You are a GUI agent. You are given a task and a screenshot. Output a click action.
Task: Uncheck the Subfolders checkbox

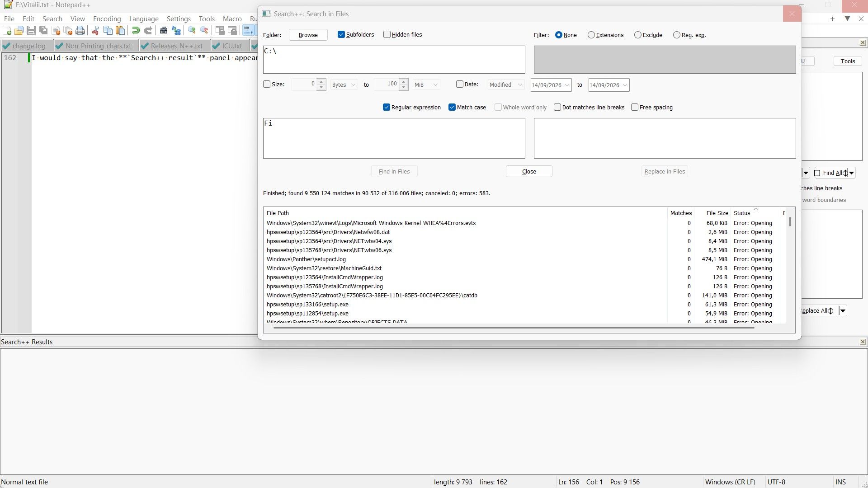pos(341,35)
